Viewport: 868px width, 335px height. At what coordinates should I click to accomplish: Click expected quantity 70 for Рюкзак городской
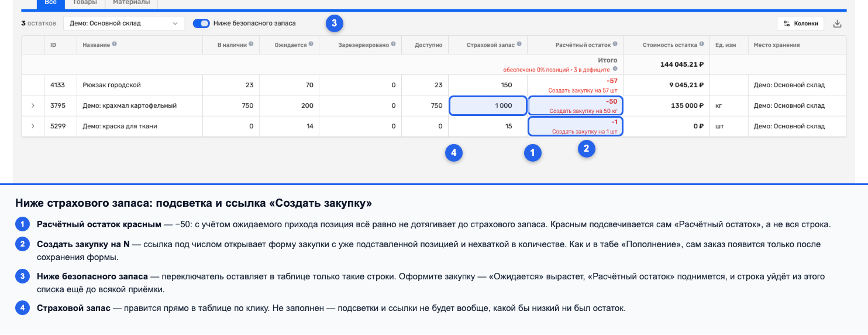309,86
